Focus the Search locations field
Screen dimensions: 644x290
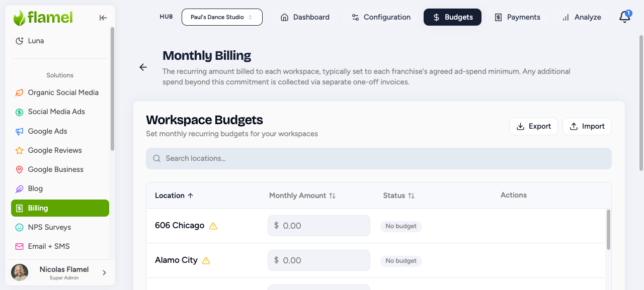tap(379, 158)
